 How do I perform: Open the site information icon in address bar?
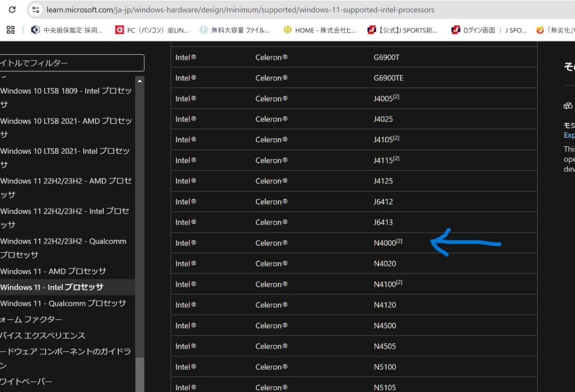36,10
